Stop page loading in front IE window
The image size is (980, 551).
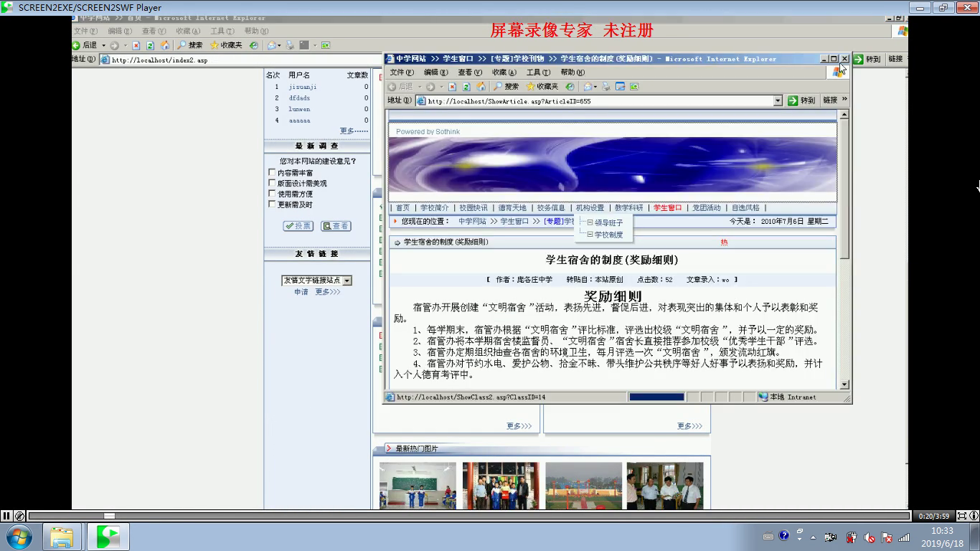(x=452, y=87)
